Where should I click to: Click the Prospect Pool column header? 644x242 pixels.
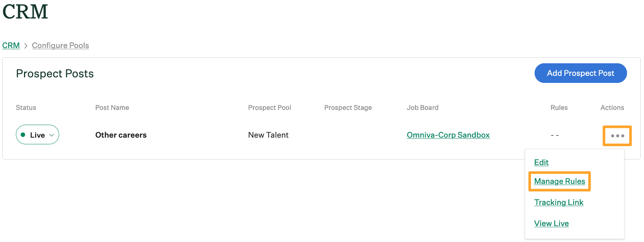[x=269, y=108]
